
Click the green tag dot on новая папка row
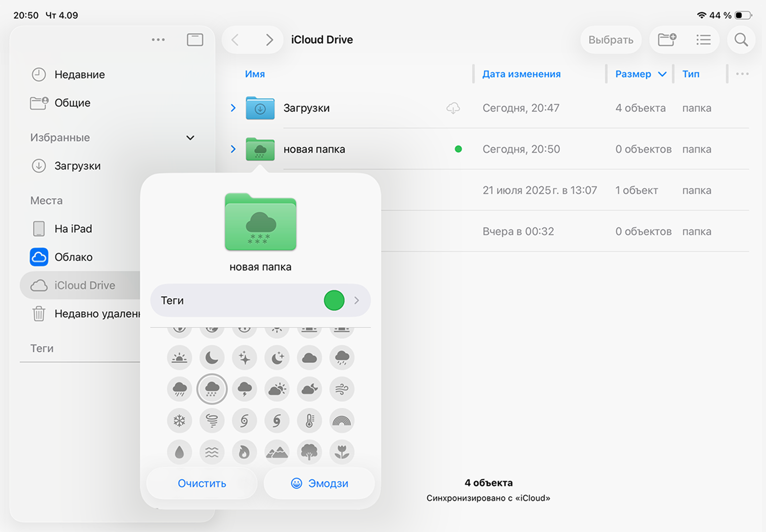458,149
